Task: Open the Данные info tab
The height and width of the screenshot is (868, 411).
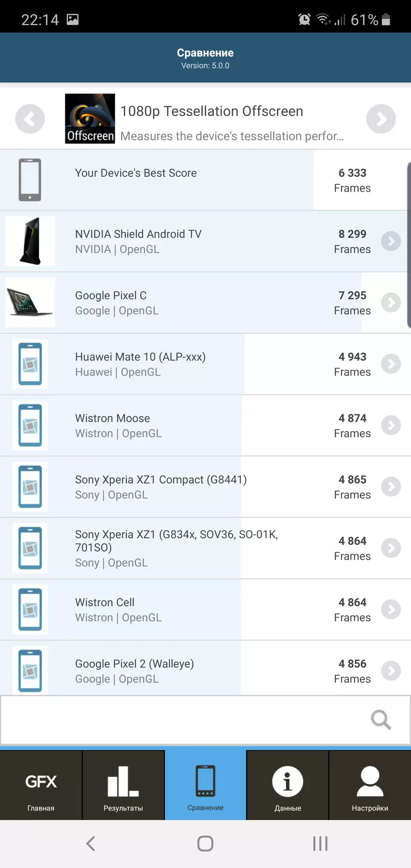Action: (x=288, y=785)
